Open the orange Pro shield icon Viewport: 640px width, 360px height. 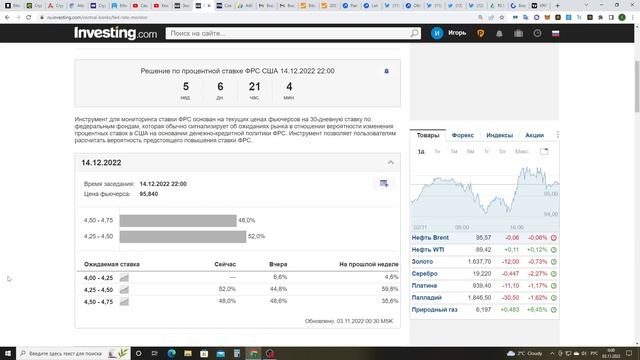coord(480,33)
